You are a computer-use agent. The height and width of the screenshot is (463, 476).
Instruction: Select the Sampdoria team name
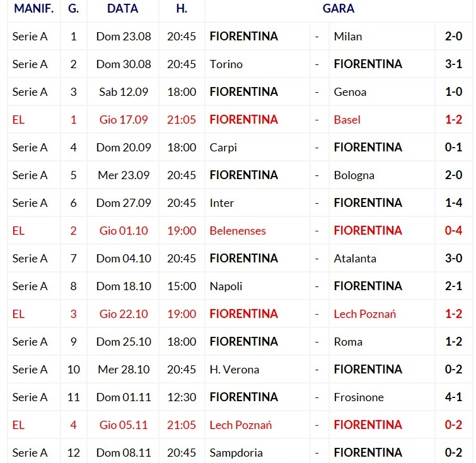[236, 453]
